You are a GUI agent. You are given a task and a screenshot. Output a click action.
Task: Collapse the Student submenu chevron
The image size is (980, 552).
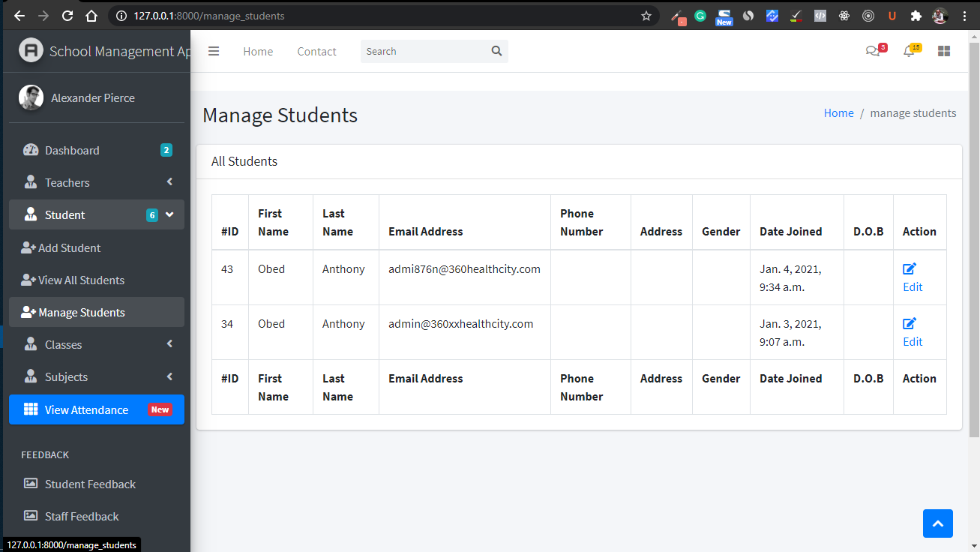coord(170,214)
